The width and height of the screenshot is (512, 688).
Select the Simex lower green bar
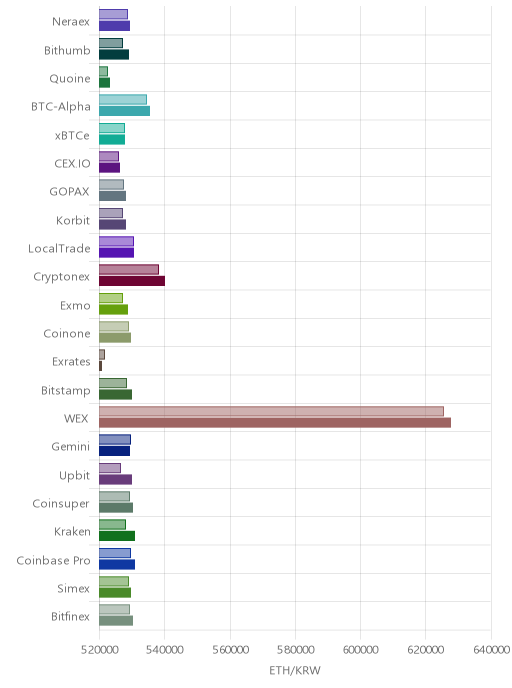pos(115,592)
